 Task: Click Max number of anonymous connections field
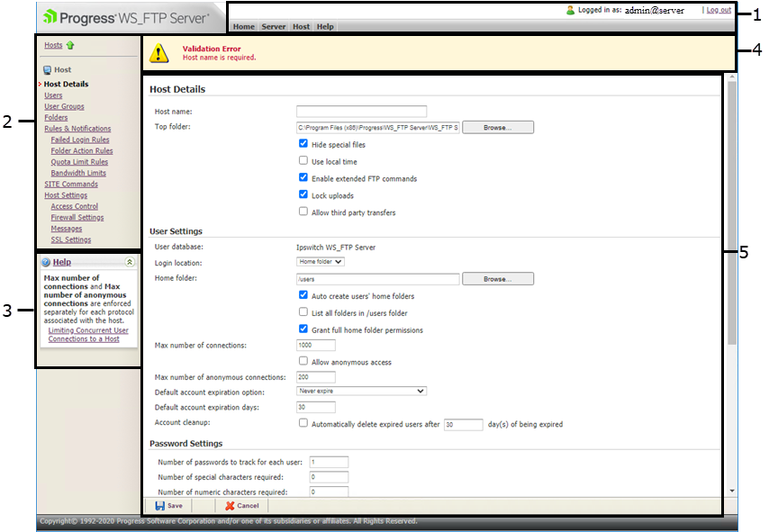pos(316,377)
